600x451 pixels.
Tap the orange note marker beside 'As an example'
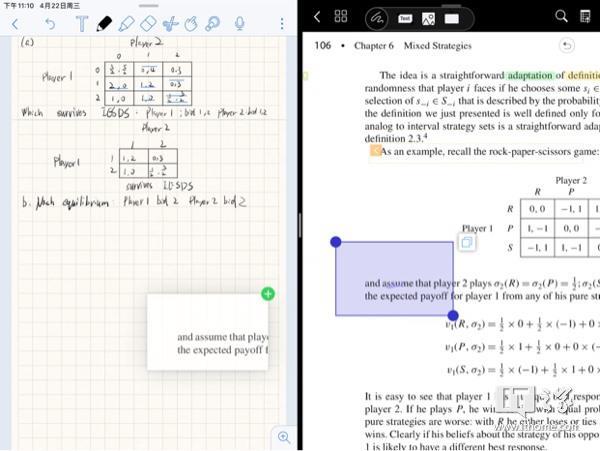[x=375, y=151]
